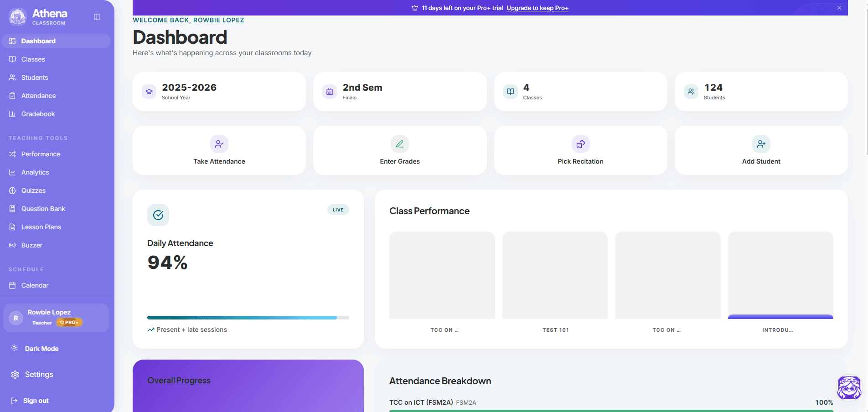Select the TEST 101 performance bar

pos(555,275)
